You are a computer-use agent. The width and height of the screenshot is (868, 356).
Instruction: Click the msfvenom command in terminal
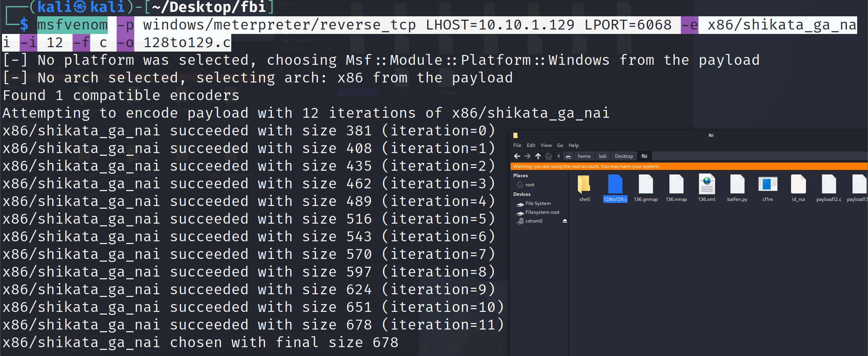pos(72,25)
